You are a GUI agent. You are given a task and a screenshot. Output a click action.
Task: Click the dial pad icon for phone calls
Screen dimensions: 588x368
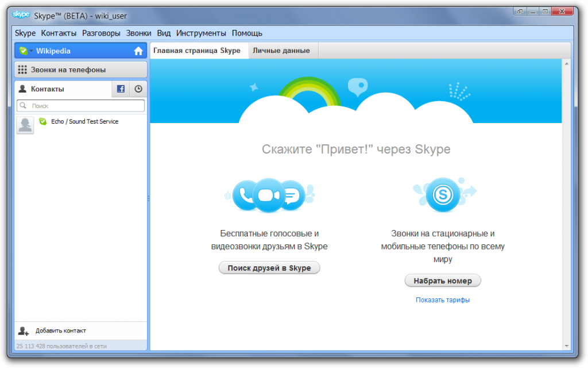point(22,70)
